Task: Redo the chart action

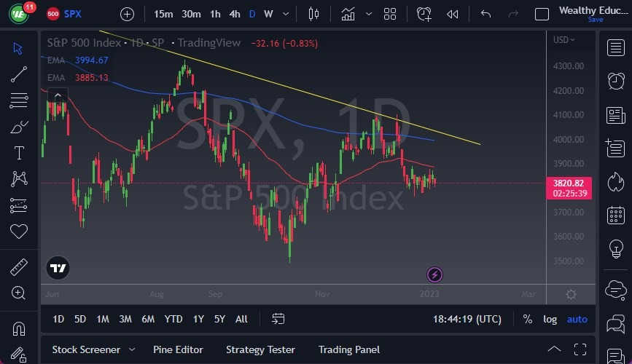Action: [513, 15]
